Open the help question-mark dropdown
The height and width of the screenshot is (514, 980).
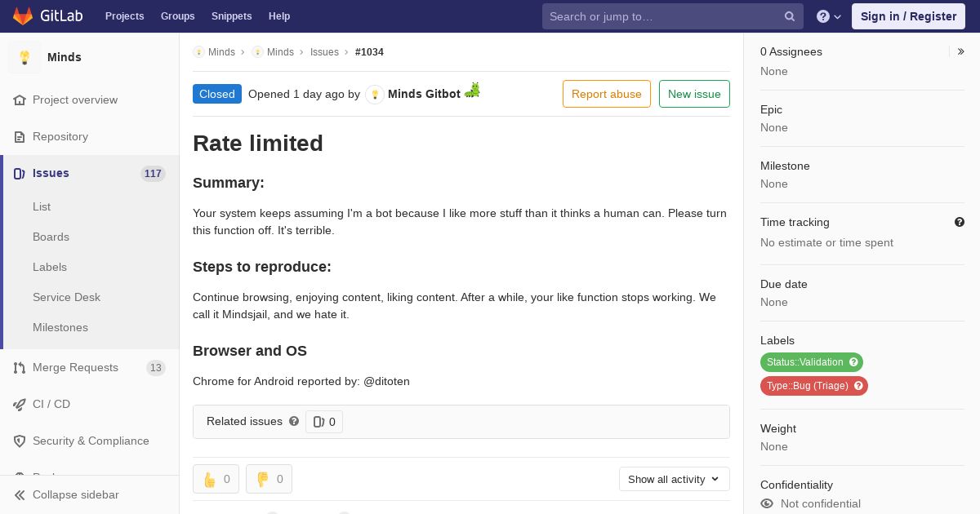829,16
